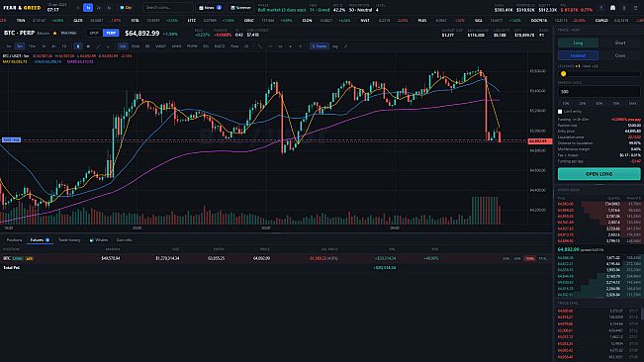Toggle the Flow indicator

pos(234,46)
